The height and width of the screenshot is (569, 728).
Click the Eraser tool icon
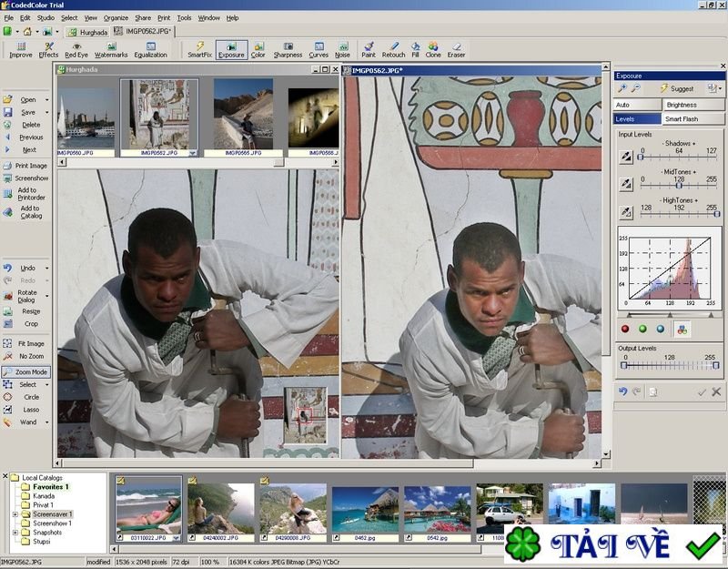456,49
